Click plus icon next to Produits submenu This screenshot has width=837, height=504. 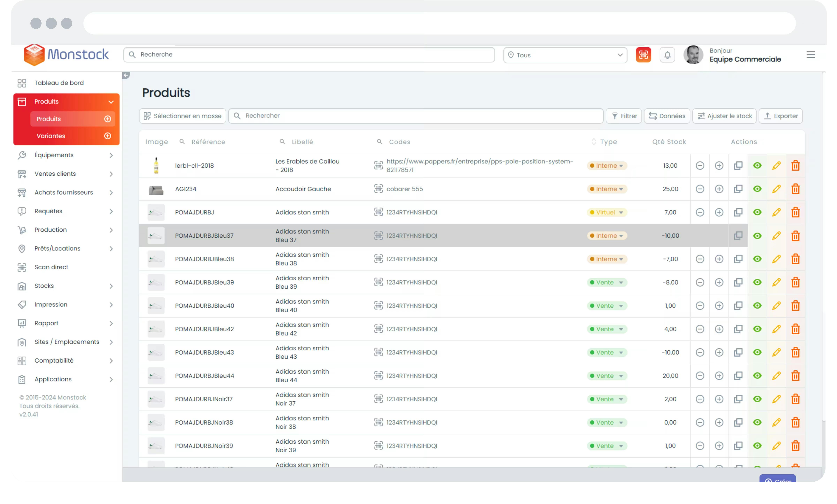[108, 119]
